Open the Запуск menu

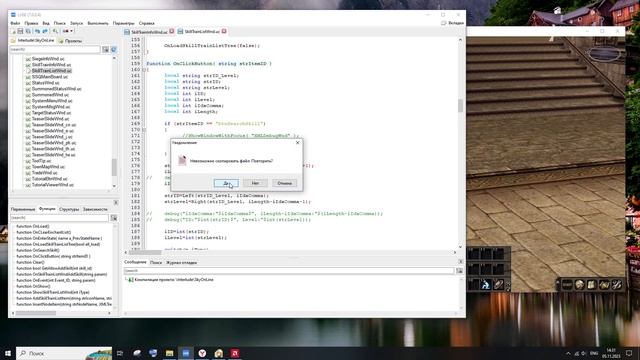[x=76, y=23]
